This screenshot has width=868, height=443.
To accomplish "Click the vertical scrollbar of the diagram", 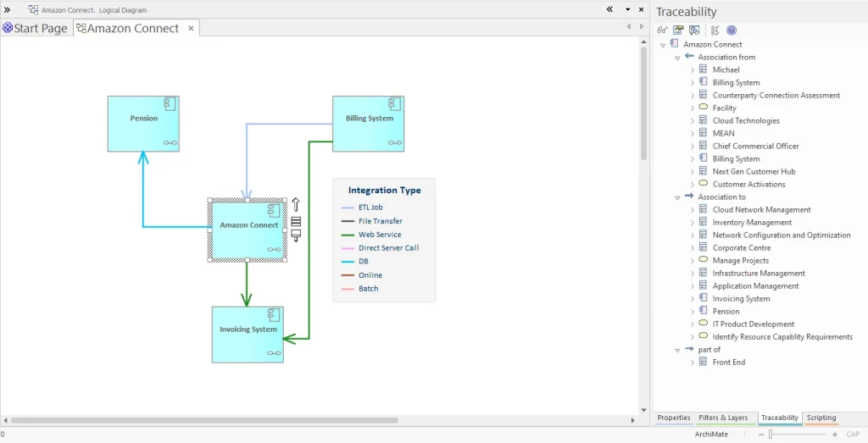I will click(644, 104).
